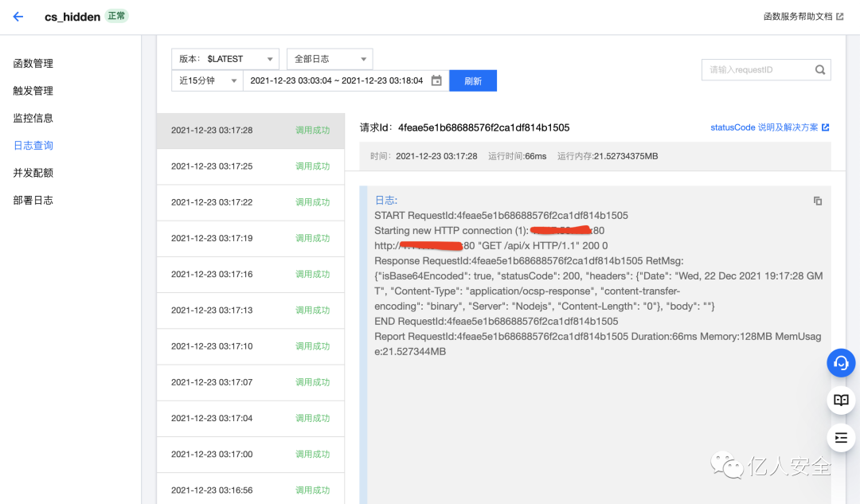Select log entry 2021-12-23 03:17:25
Screen dimensions: 860x504
click(x=251, y=166)
